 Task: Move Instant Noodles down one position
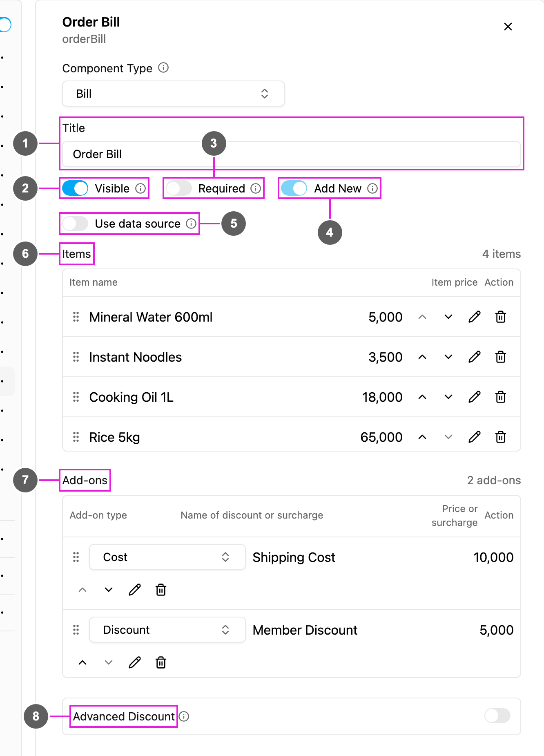448,357
